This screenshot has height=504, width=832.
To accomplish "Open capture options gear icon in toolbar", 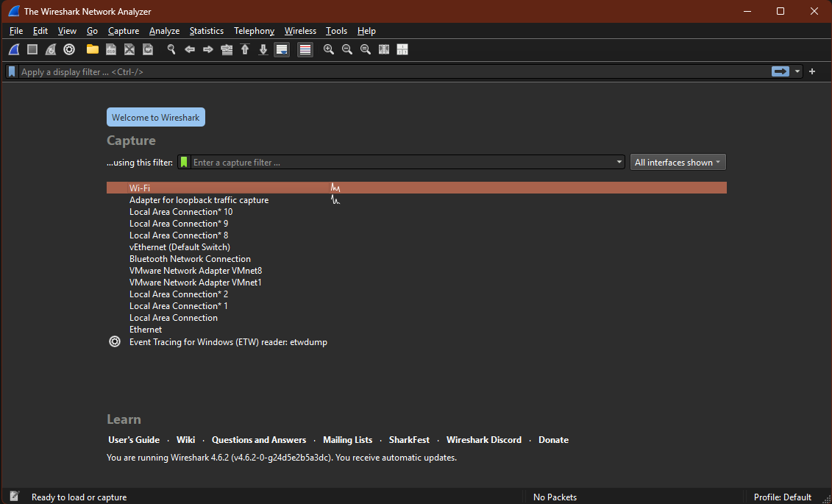I will point(69,49).
